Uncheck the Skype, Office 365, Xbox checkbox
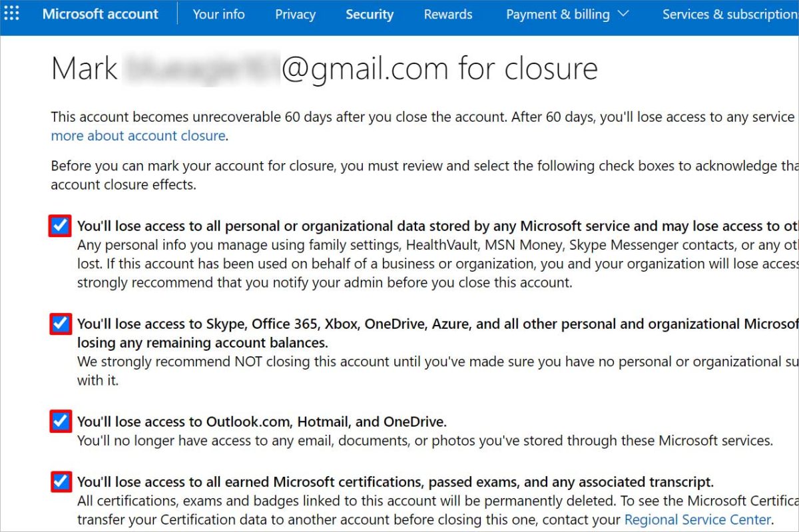This screenshot has width=799, height=532. pos(59,324)
